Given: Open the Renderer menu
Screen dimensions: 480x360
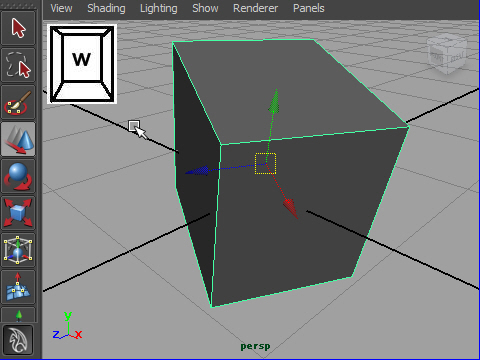Looking at the screenshot, I should tap(255, 8).
